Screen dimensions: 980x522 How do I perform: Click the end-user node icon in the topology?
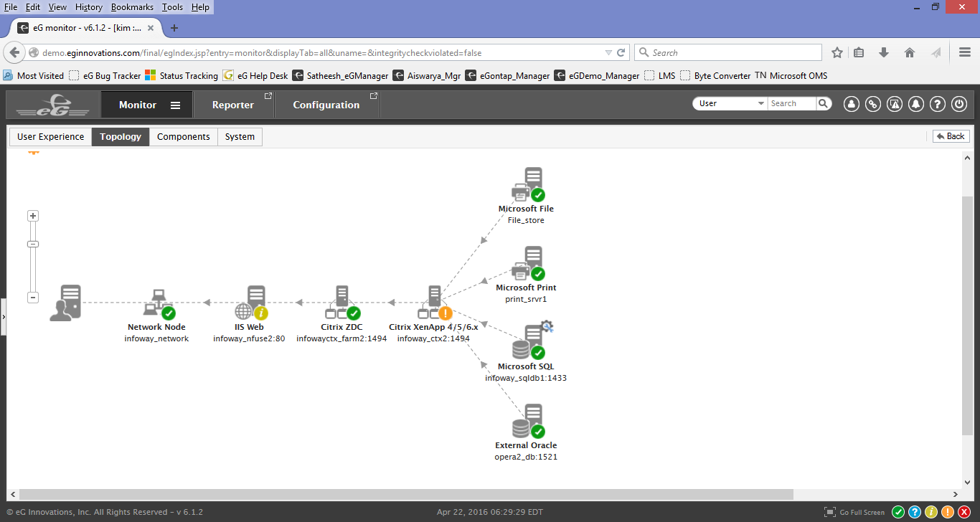[65, 303]
